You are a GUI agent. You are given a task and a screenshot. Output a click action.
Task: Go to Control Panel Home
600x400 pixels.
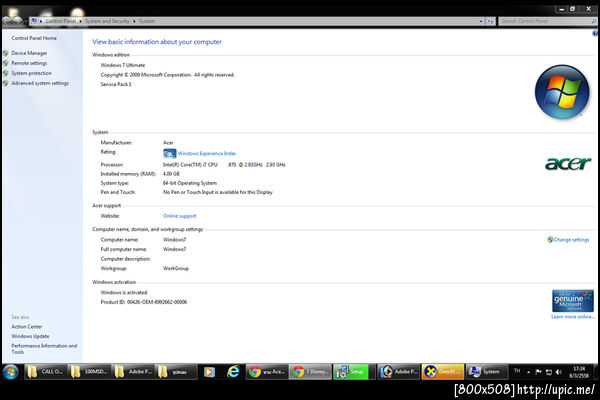coord(34,38)
